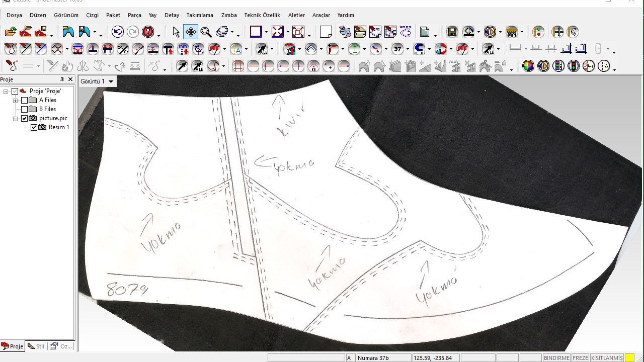Switch to the Proje panel tab

point(13,346)
